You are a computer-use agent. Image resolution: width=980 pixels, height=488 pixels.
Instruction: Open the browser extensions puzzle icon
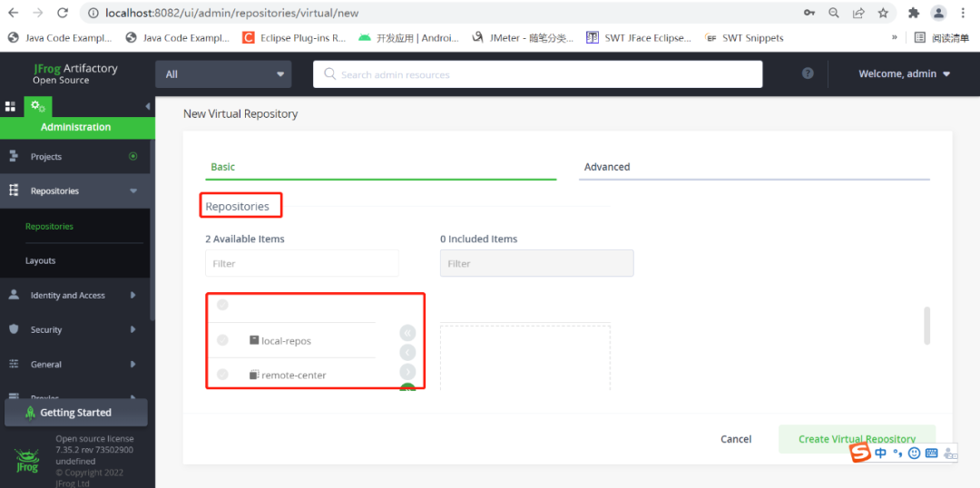pyautogui.click(x=914, y=13)
